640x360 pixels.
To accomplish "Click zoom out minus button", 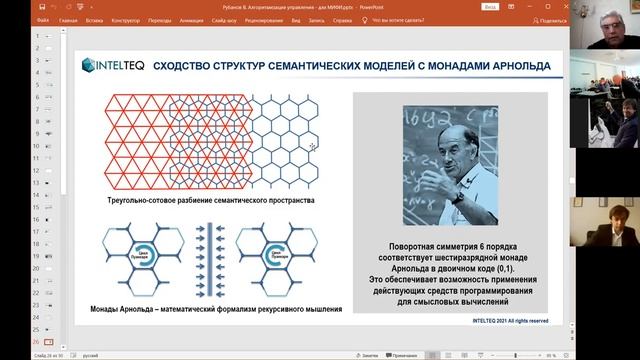I will 493,356.
